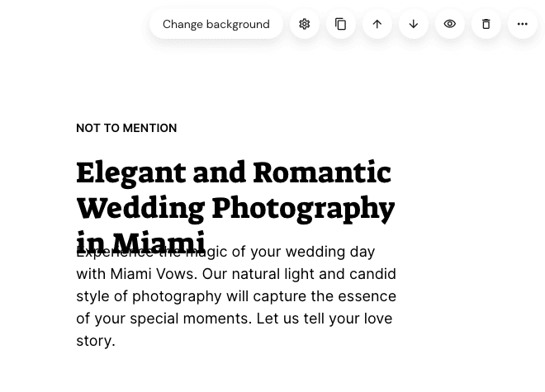Screen dimensions: 545x392
Task: Open more options via three-dots icon
Action: (523, 24)
